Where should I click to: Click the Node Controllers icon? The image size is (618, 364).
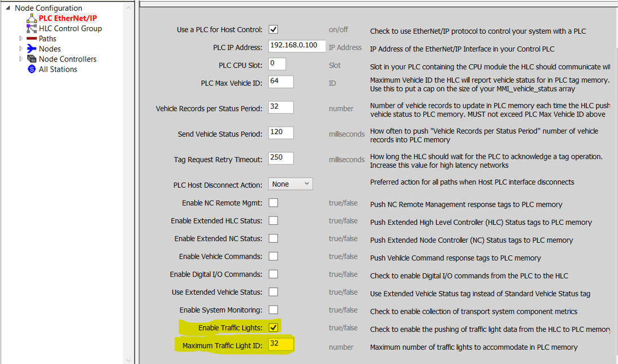[32, 59]
